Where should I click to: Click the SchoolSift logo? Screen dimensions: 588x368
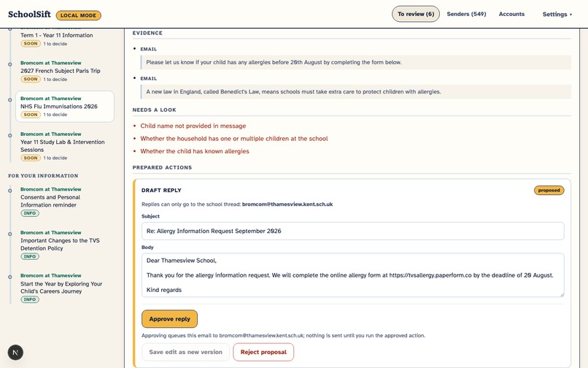coord(29,15)
